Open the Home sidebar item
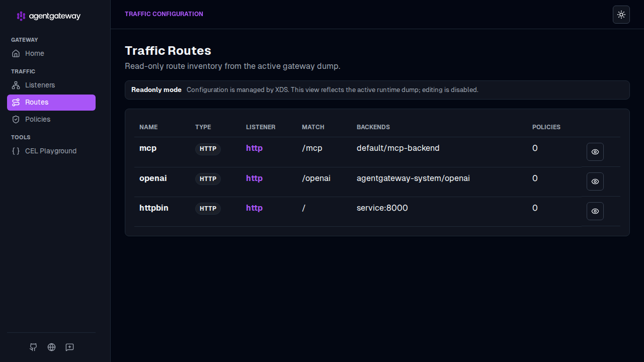Screen dimensions: 644x362 [x=51, y=53]
